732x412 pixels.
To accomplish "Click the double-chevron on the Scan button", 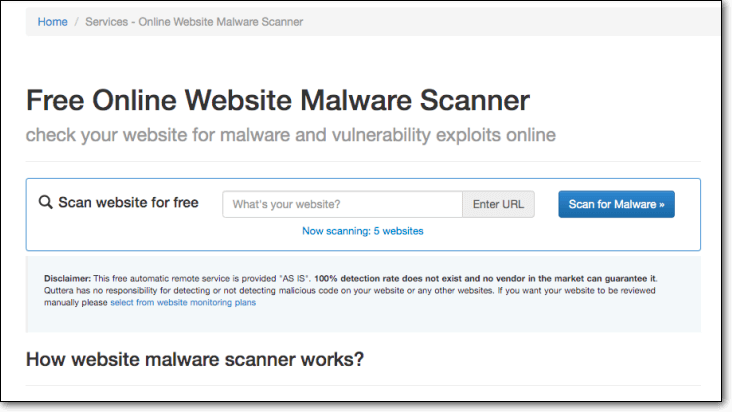I will coord(662,204).
